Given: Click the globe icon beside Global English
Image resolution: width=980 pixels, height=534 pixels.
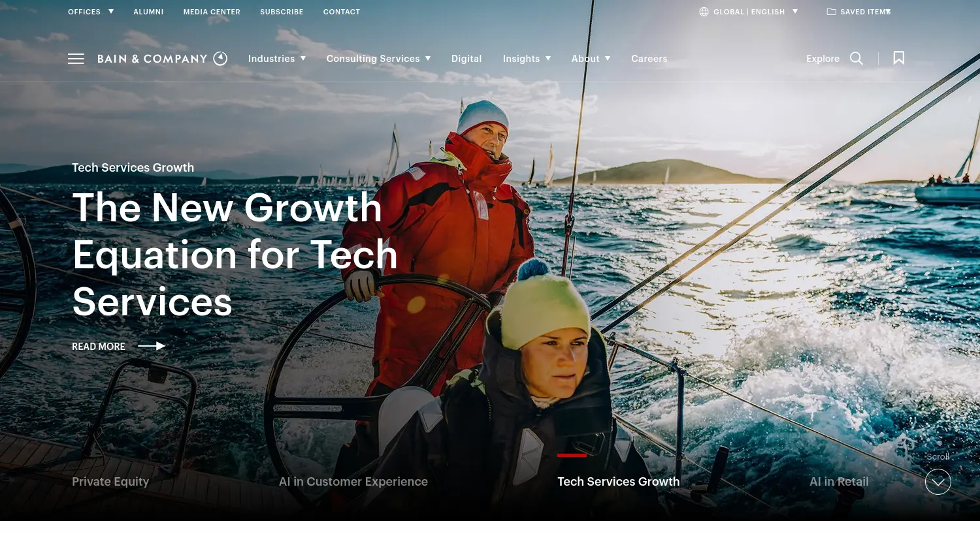Looking at the screenshot, I should pos(704,12).
